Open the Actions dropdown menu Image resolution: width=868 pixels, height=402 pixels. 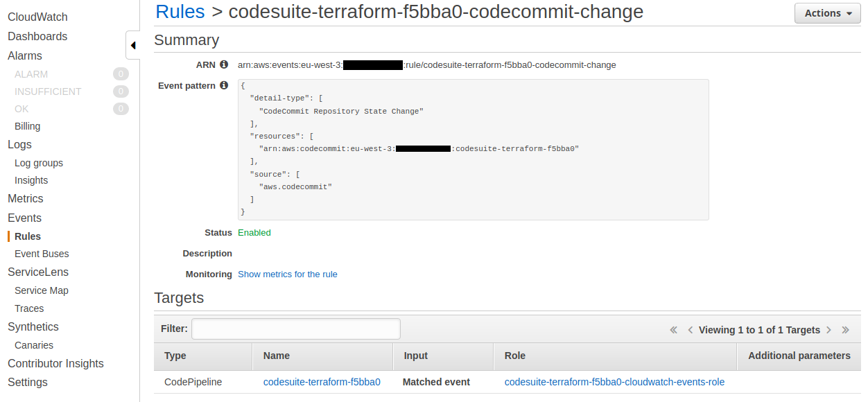(827, 13)
